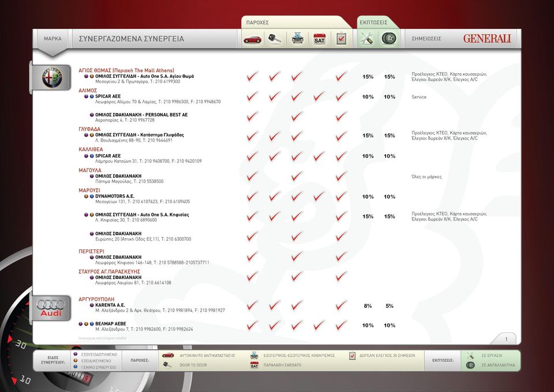
Task: Open the ΜΑΡΚΑ tab
Action: pos(53,39)
